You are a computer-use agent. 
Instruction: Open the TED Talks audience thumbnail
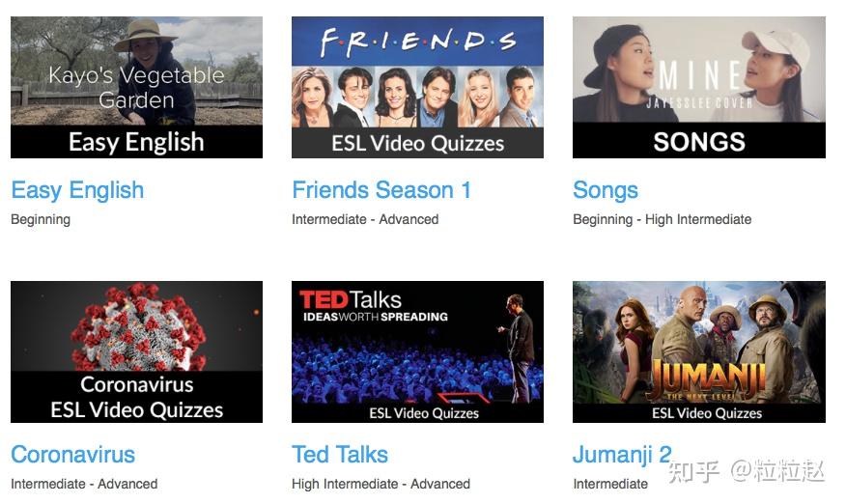coord(417,351)
